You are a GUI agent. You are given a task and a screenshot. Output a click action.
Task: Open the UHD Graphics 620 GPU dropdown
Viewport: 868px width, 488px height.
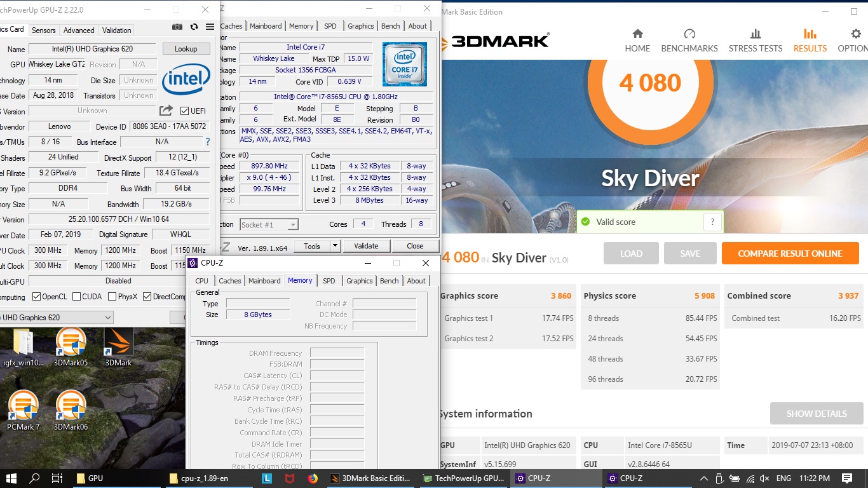coord(56,317)
